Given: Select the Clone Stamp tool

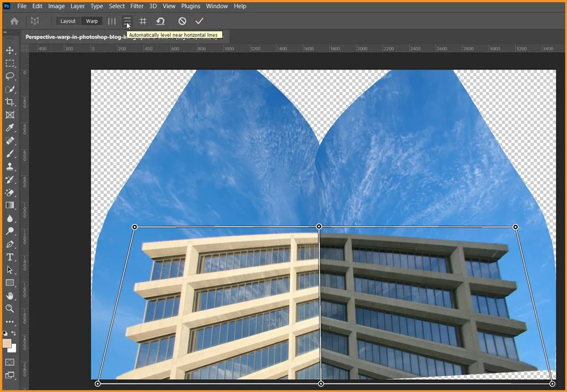Looking at the screenshot, I should [10, 167].
